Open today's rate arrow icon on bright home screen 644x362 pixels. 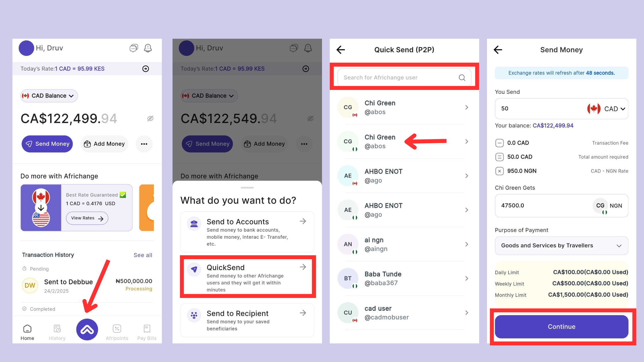click(x=146, y=69)
